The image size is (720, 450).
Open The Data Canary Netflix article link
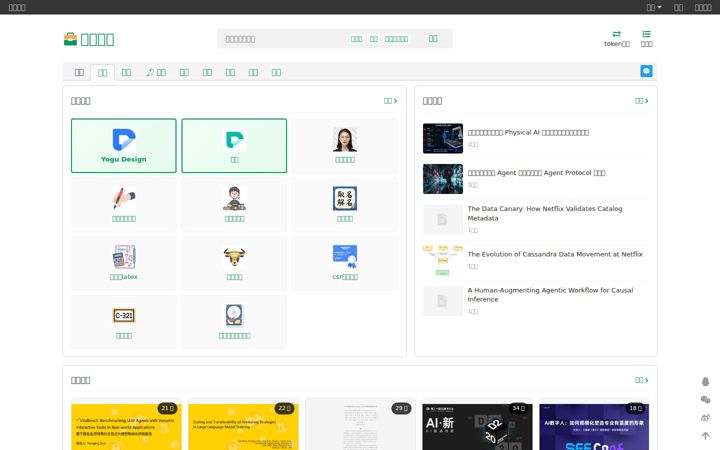coord(545,214)
